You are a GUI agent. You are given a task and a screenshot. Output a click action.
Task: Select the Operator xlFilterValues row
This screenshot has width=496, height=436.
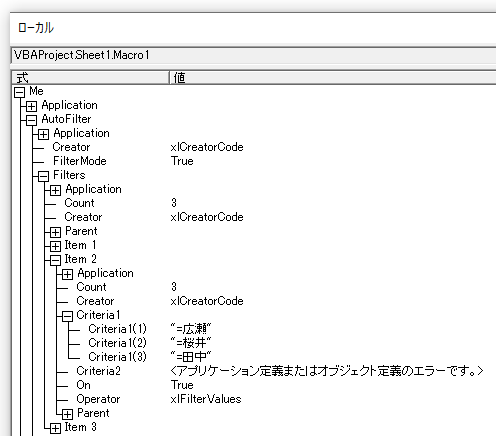click(x=253, y=399)
